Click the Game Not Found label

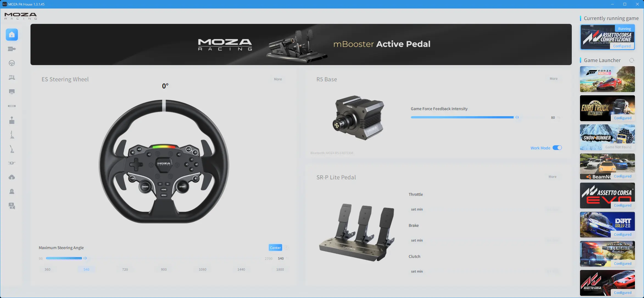pos(618,147)
